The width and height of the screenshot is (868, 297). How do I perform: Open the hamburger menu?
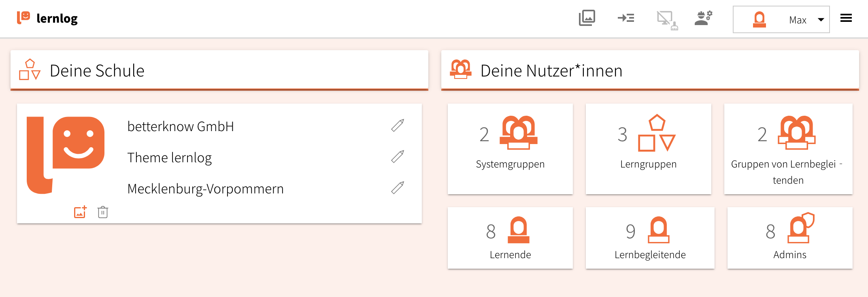[846, 18]
